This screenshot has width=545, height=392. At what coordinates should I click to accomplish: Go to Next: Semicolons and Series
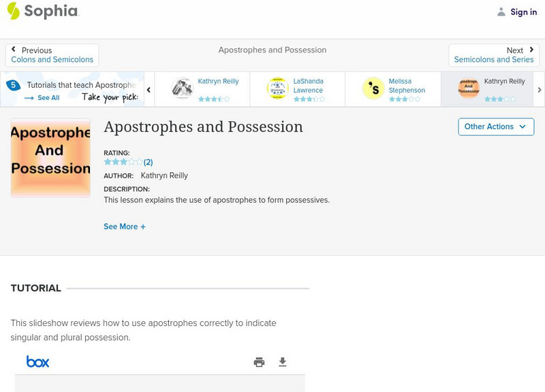[494, 55]
